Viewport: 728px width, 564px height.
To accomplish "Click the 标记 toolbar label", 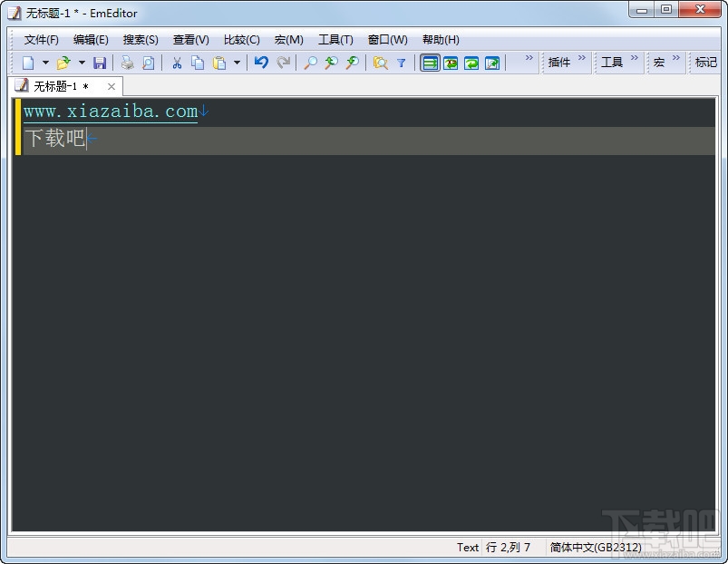I will point(706,63).
